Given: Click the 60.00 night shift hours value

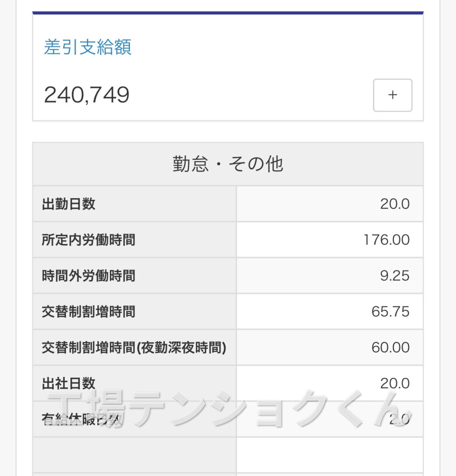Looking at the screenshot, I should [x=390, y=347].
